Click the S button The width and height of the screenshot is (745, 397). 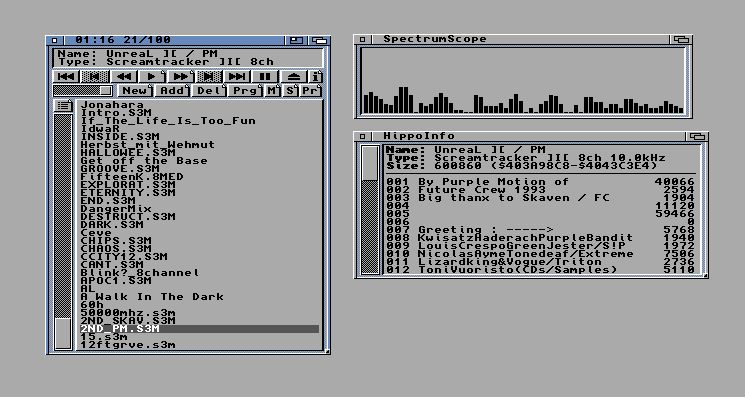(290, 90)
